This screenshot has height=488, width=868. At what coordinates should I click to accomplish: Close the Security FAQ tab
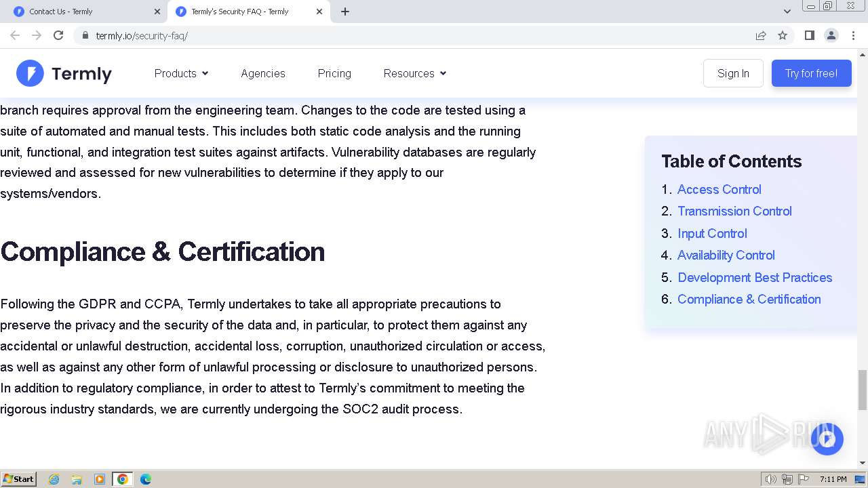[319, 12]
